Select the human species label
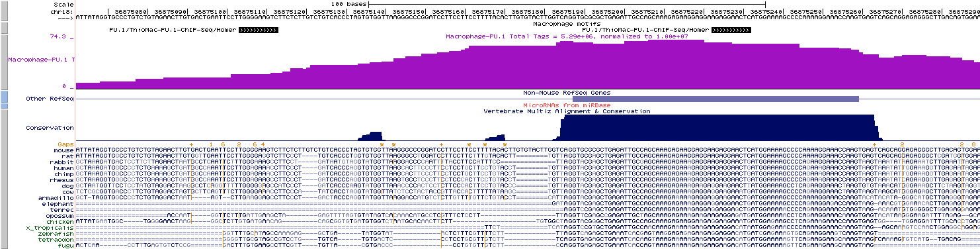This screenshot has height=249, width=980. [x=63, y=169]
